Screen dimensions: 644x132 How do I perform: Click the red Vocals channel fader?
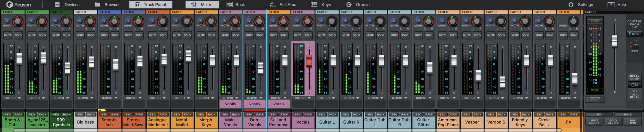[309, 61]
